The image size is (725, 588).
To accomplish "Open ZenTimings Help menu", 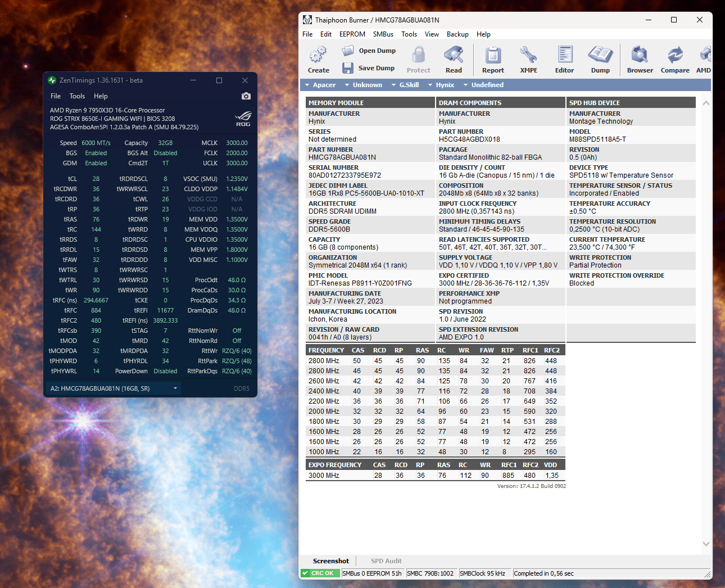I will (x=101, y=96).
